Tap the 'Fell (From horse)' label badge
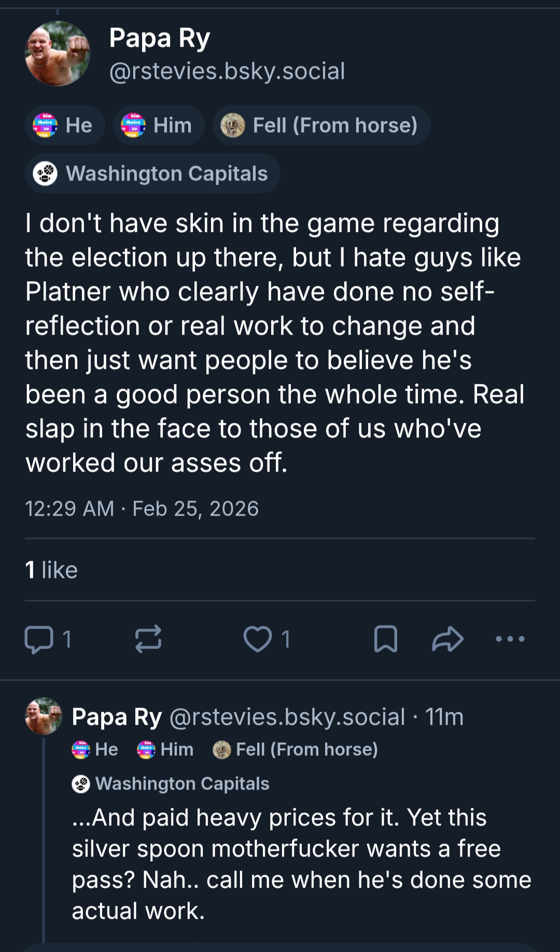The height and width of the screenshot is (952, 560). 321,126
